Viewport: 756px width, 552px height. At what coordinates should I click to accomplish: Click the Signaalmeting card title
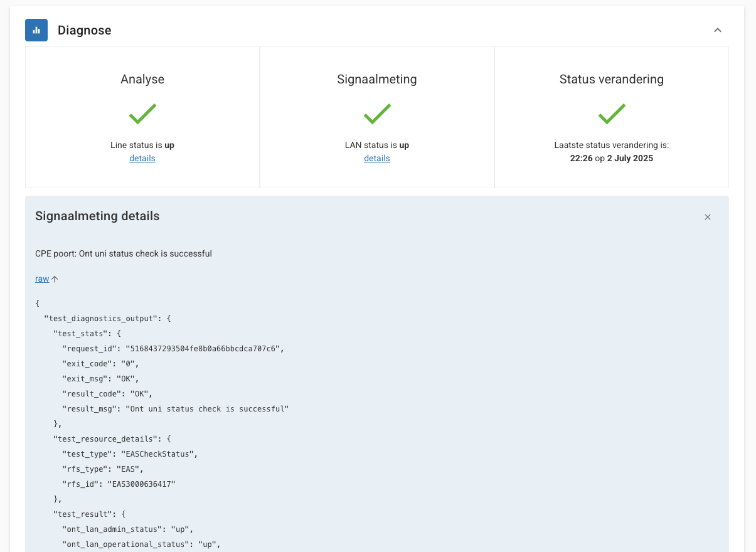(377, 80)
